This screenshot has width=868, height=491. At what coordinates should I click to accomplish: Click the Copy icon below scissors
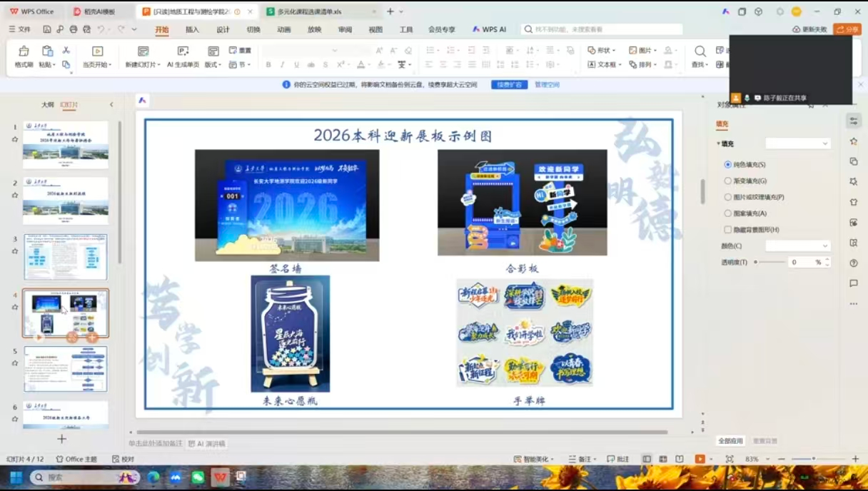click(66, 64)
